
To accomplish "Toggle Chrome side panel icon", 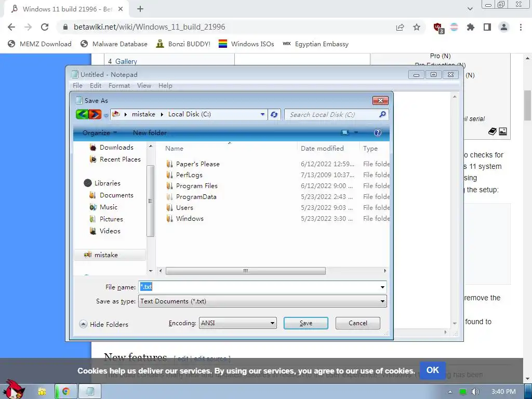I will (x=487, y=27).
